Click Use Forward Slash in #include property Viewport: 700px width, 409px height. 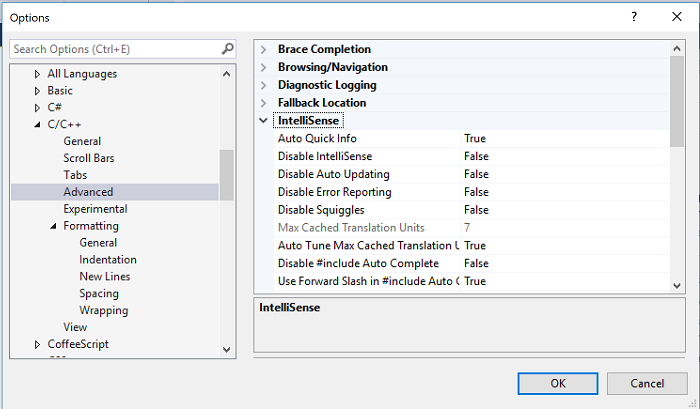[x=367, y=281]
